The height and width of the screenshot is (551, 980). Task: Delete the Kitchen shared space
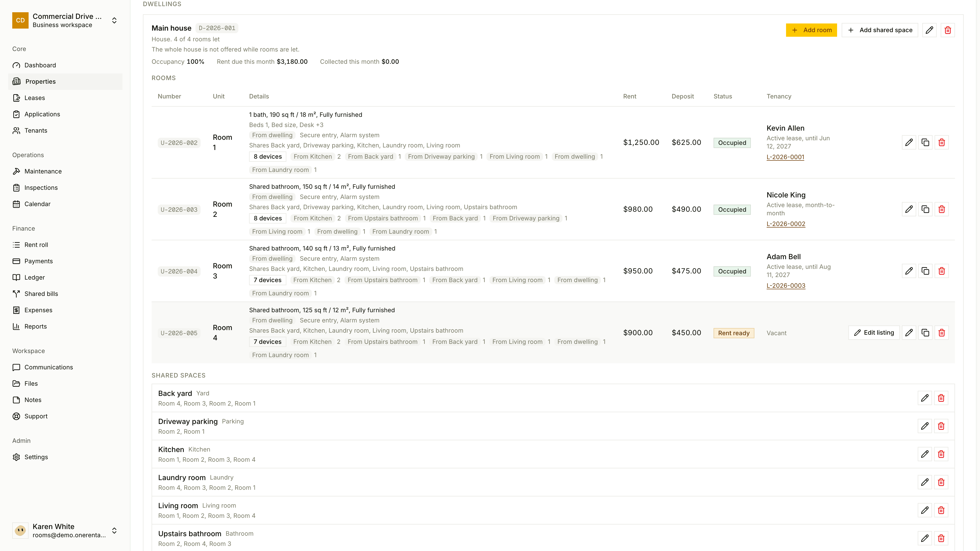(941, 454)
